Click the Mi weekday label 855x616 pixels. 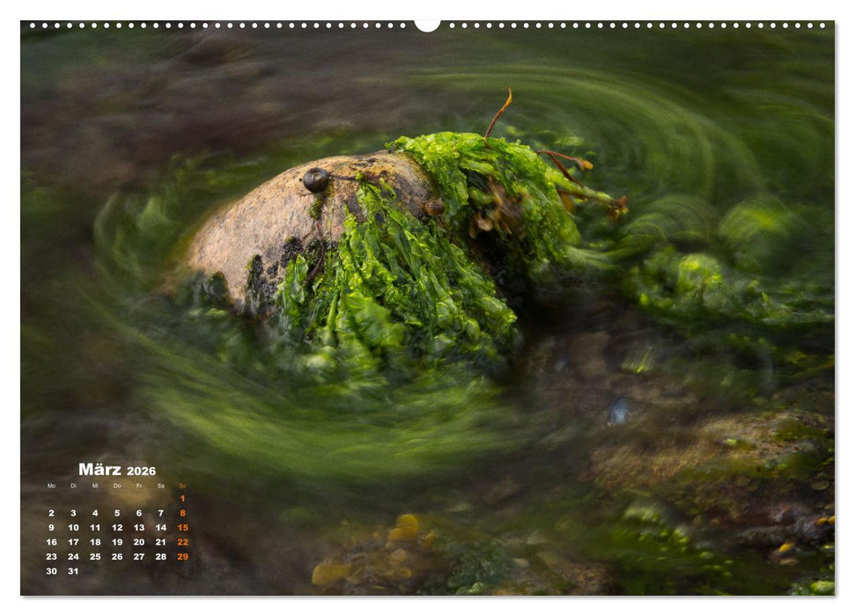click(x=95, y=487)
